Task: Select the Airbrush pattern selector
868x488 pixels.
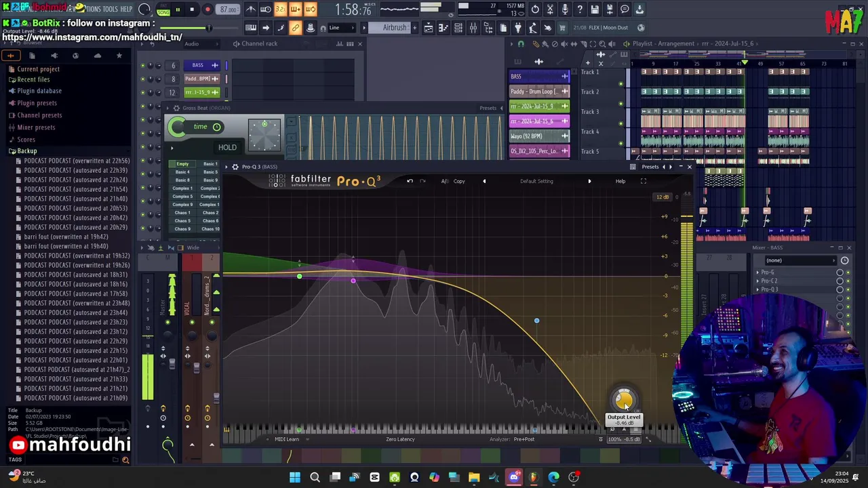Action: (395, 28)
